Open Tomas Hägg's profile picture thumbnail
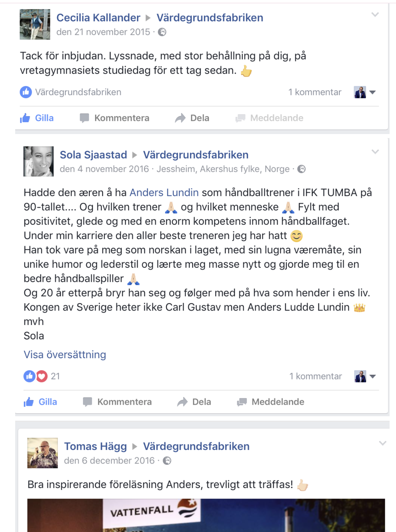The image size is (396, 532). (43, 453)
